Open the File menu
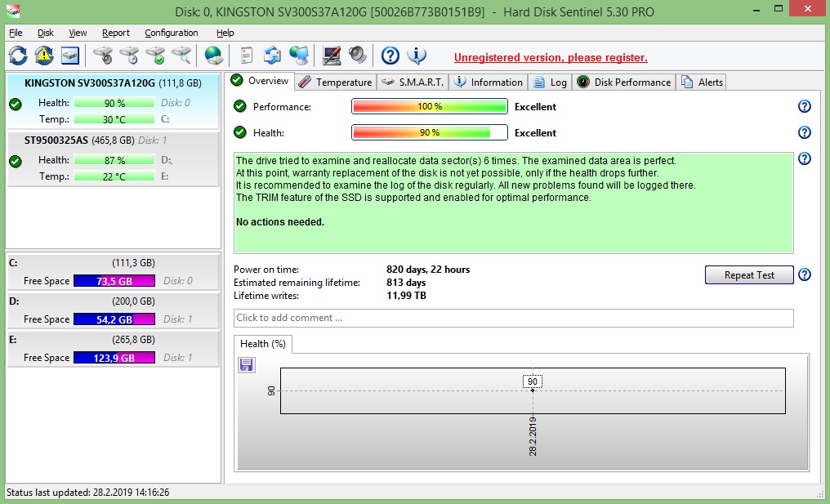This screenshot has width=830, height=504. (x=16, y=33)
